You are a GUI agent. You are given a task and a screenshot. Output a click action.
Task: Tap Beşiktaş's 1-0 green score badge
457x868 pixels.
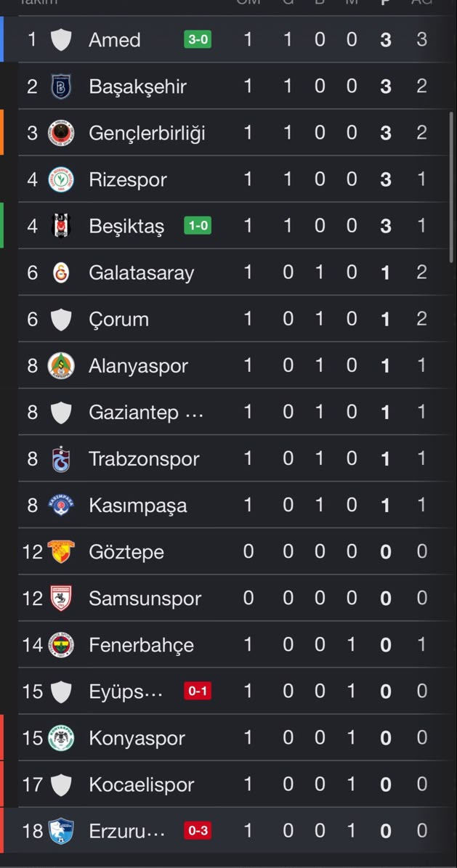(198, 226)
